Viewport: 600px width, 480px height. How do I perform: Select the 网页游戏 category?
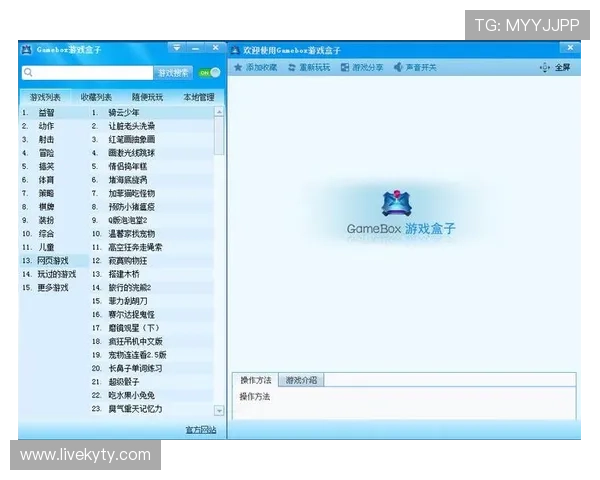(54, 261)
